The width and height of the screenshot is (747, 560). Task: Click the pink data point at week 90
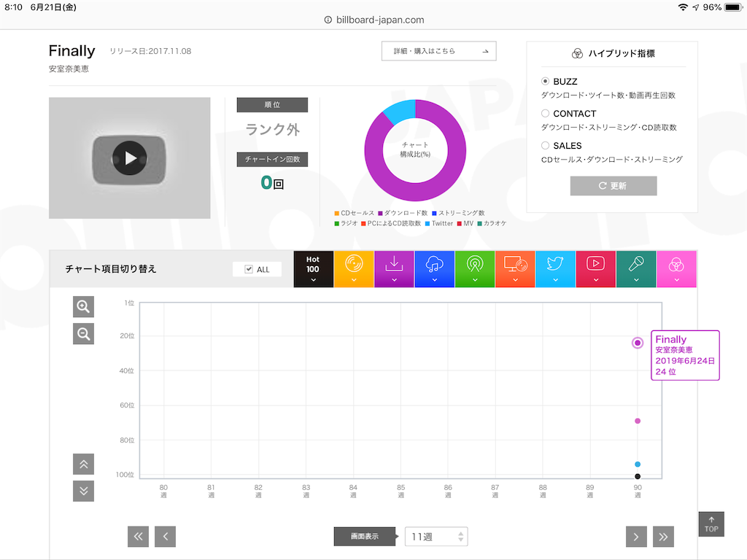coord(638,421)
